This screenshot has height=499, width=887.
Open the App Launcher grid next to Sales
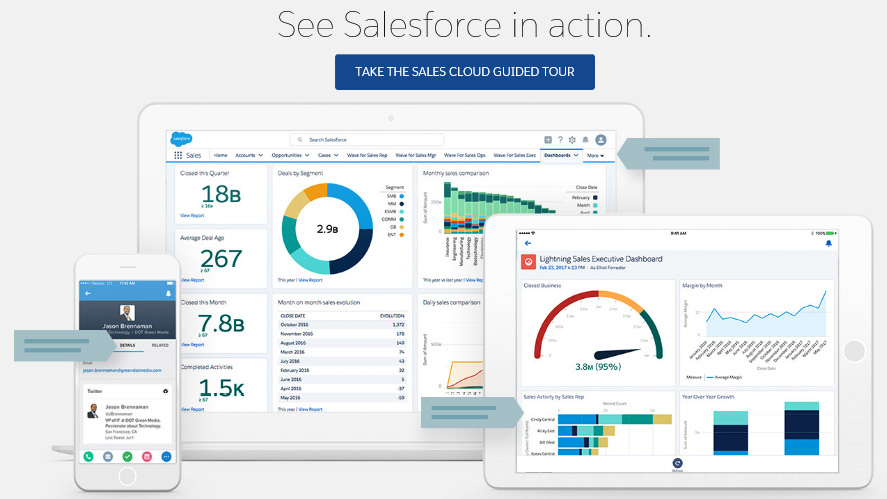coord(178,155)
